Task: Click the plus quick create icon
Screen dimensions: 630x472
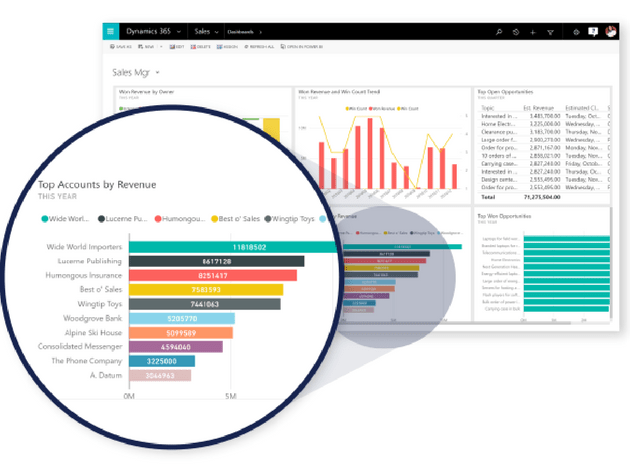Action: point(533,32)
